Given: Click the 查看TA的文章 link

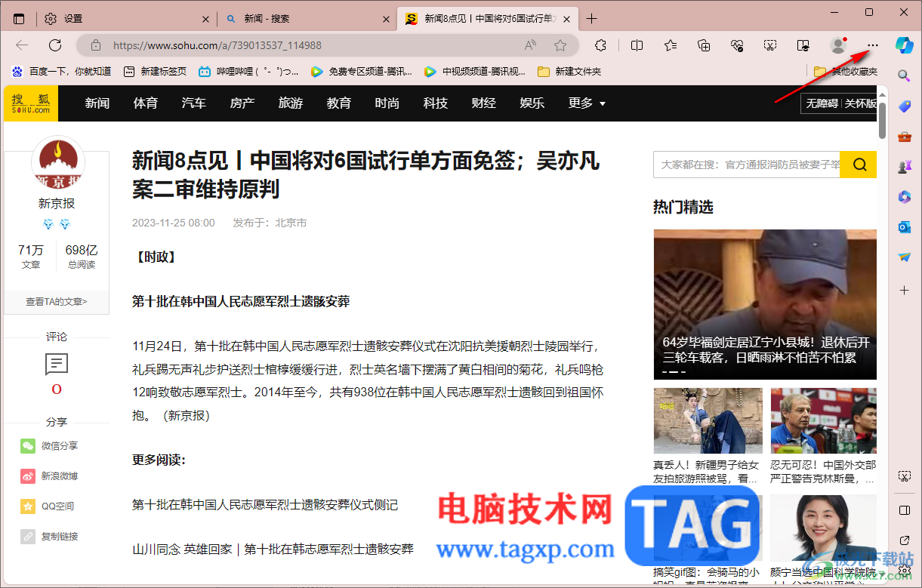Looking at the screenshot, I should pyautogui.click(x=57, y=300).
